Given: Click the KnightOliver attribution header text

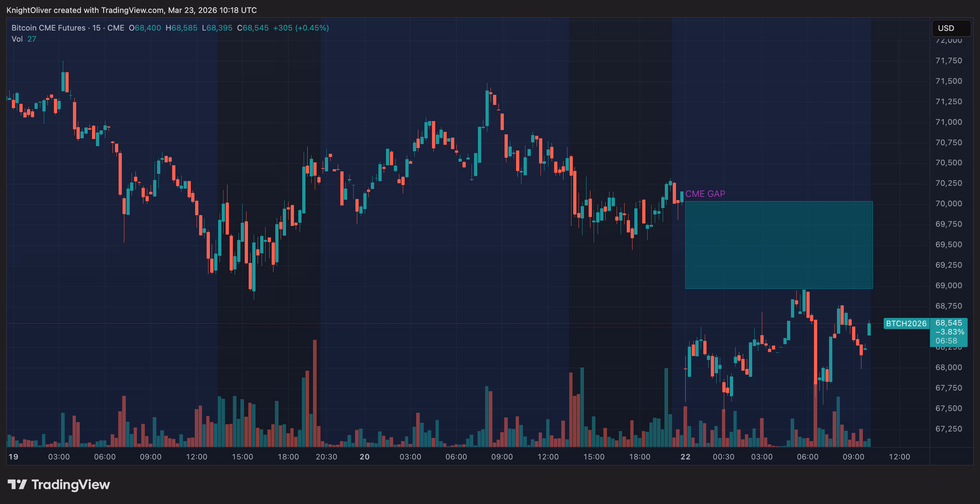Looking at the screenshot, I should pos(131,10).
